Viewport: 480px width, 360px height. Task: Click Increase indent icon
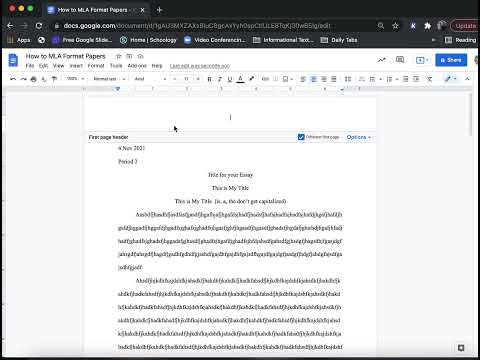point(416,79)
